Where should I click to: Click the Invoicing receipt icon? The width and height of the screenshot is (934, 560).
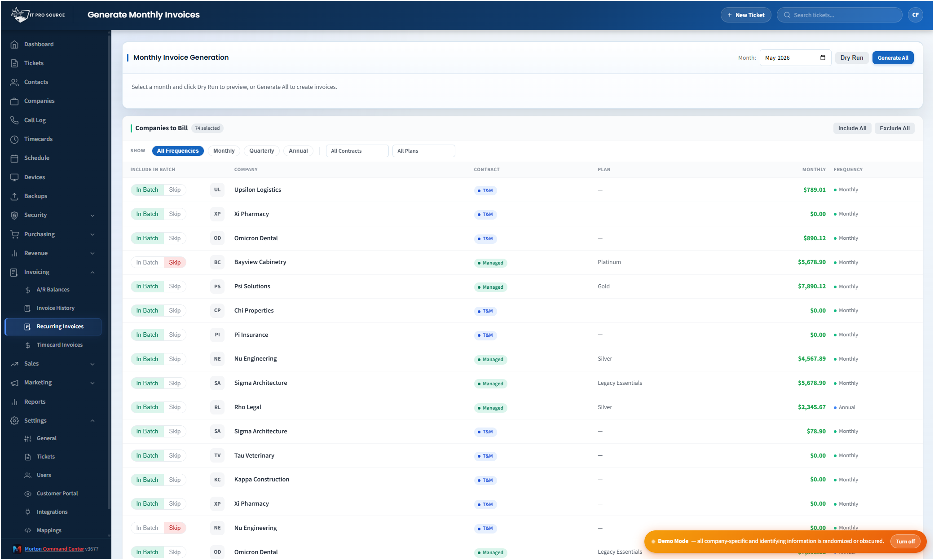click(x=14, y=272)
